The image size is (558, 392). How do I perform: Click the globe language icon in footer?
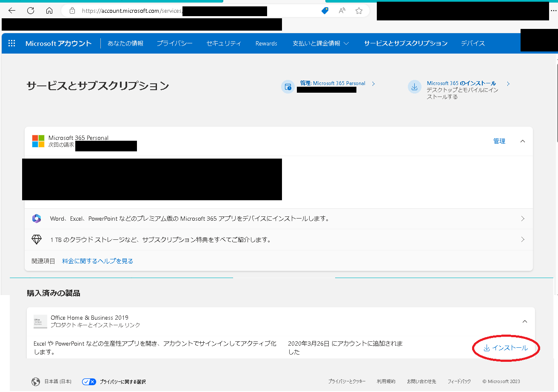click(36, 382)
